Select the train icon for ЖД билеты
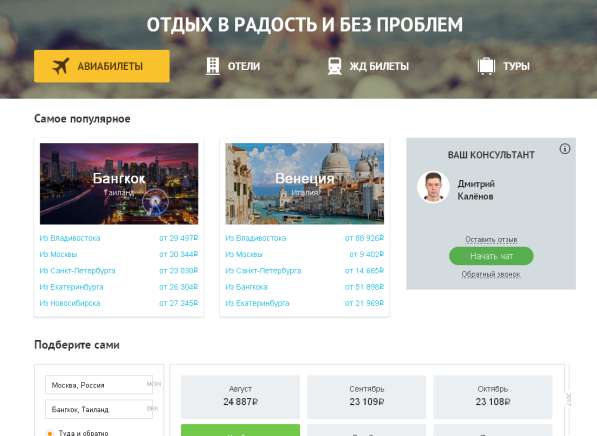The width and height of the screenshot is (597, 436). point(335,66)
